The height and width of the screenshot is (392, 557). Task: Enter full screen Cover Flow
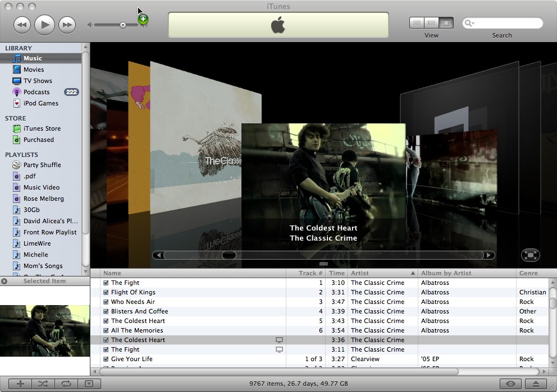(531, 255)
